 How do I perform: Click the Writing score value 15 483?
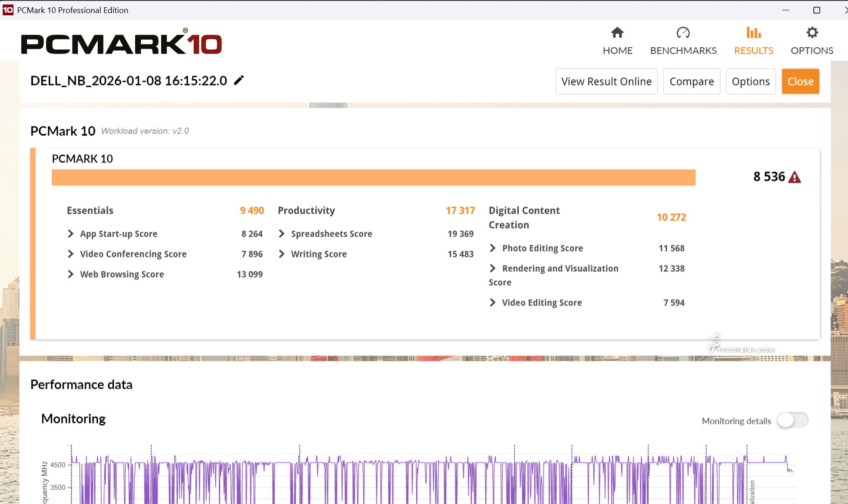pyautogui.click(x=460, y=254)
